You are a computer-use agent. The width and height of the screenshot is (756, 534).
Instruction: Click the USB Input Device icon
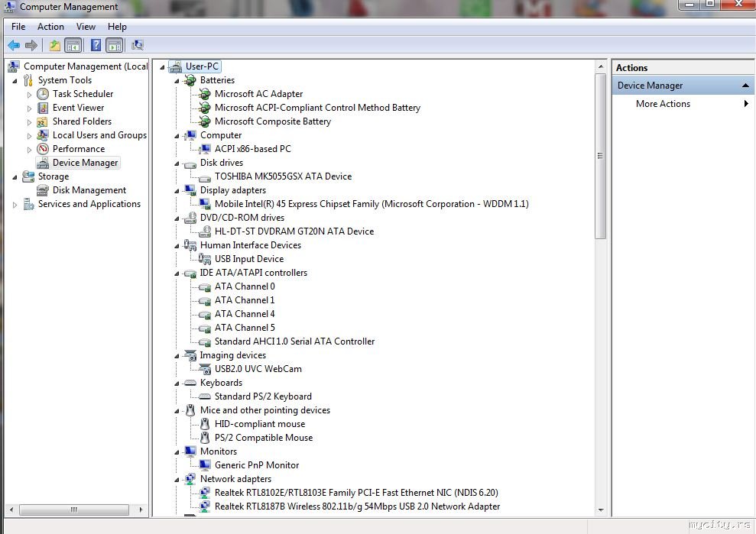(x=205, y=259)
